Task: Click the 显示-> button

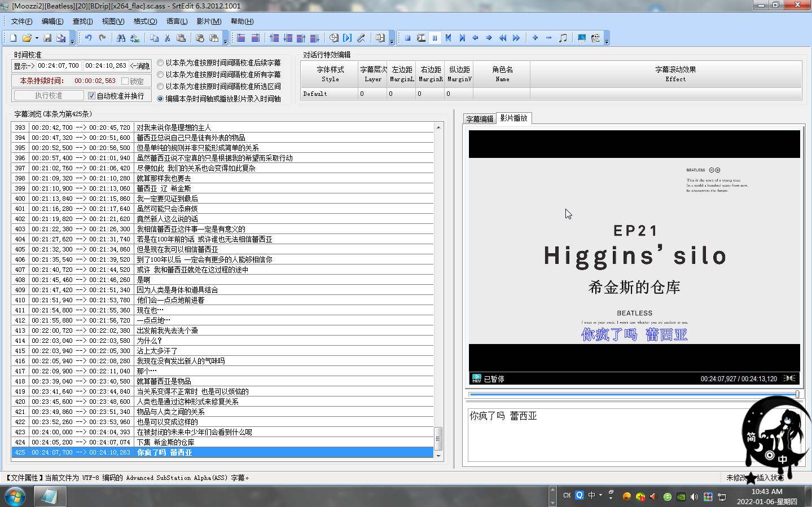Action: pyautogui.click(x=23, y=66)
